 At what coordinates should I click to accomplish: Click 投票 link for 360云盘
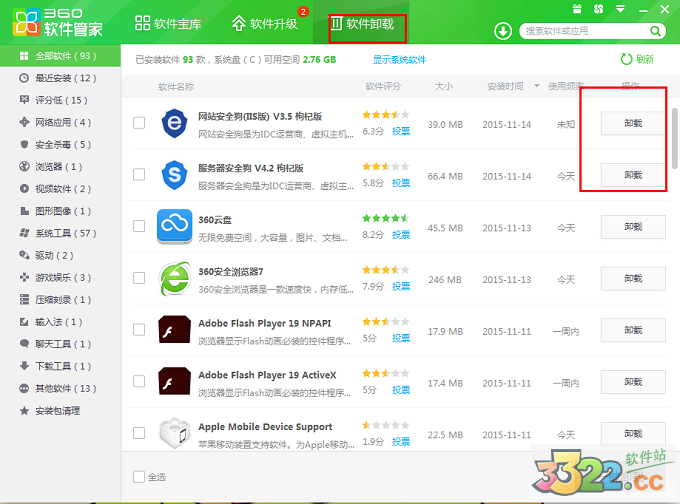[x=401, y=235]
